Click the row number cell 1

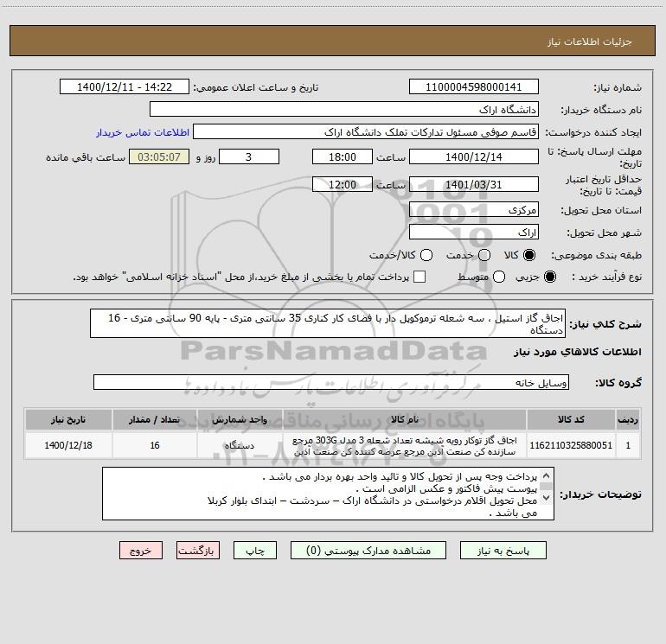(628, 445)
